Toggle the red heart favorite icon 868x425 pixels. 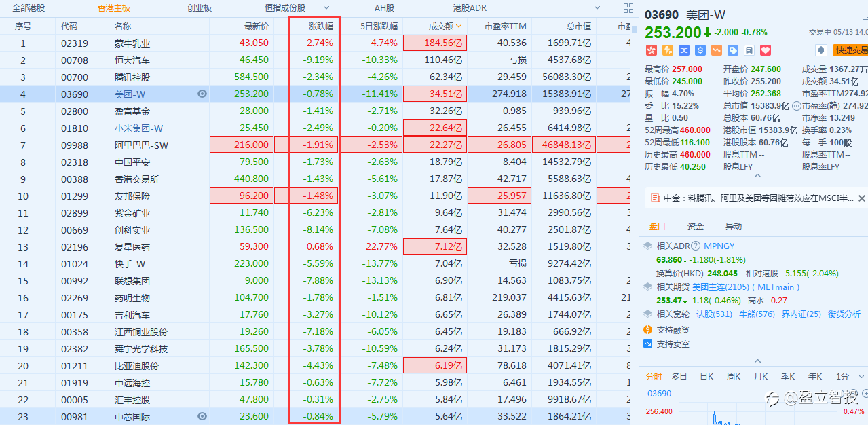(766, 50)
